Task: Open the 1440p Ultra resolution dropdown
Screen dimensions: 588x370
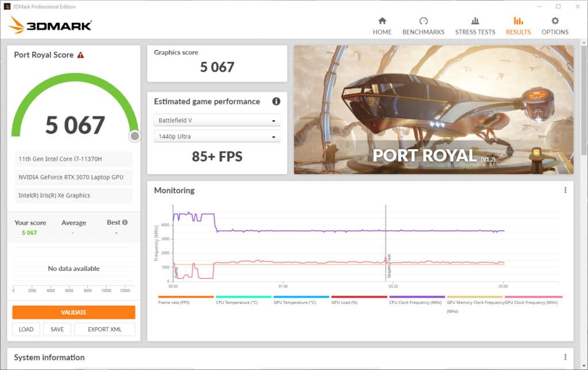Action: coord(217,137)
